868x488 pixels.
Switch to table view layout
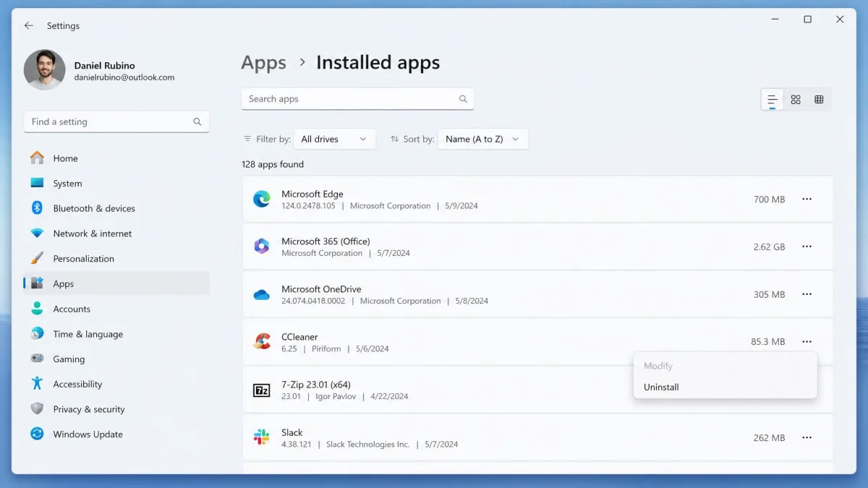pyautogui.click(x=819, y=100)
